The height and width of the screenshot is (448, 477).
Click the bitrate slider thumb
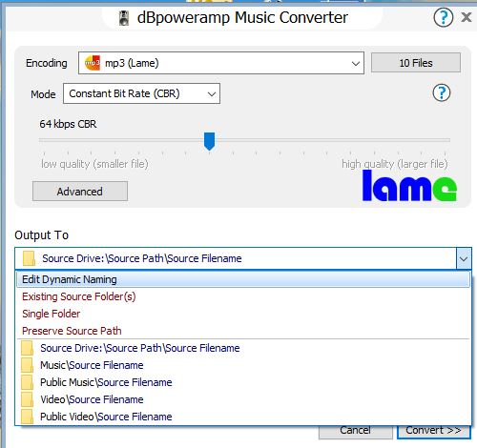point(209,141)
